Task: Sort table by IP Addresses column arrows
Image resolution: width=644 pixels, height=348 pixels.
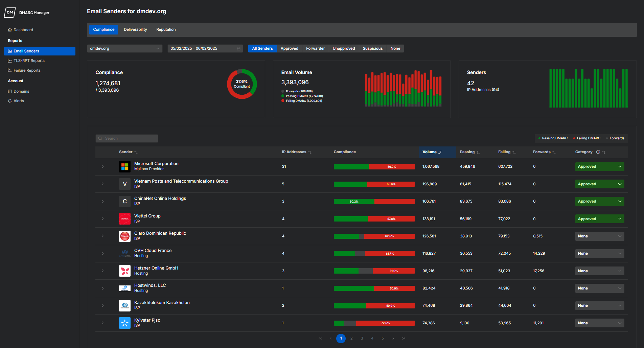Action: pos(309,153)
